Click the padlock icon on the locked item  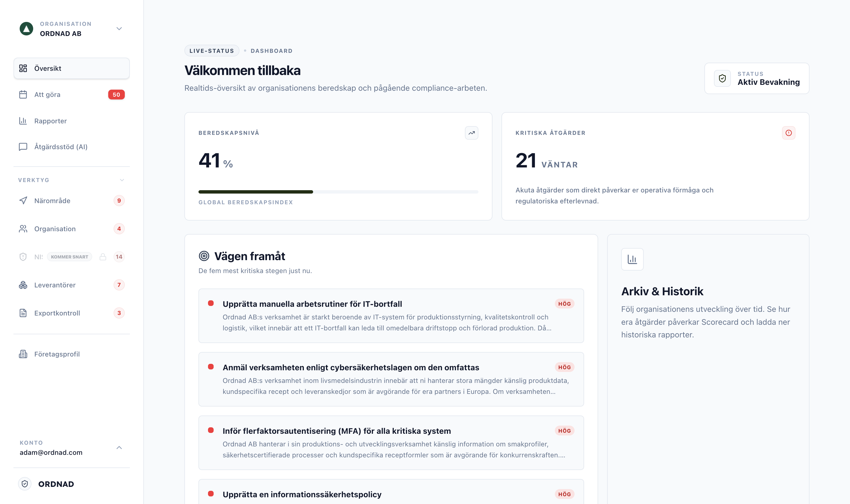click(103, 257)
